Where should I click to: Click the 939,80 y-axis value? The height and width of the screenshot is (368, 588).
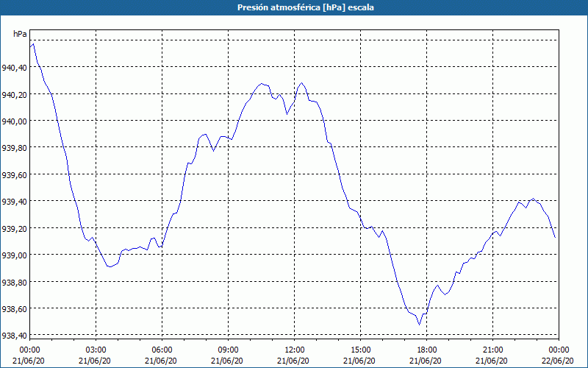14,148
